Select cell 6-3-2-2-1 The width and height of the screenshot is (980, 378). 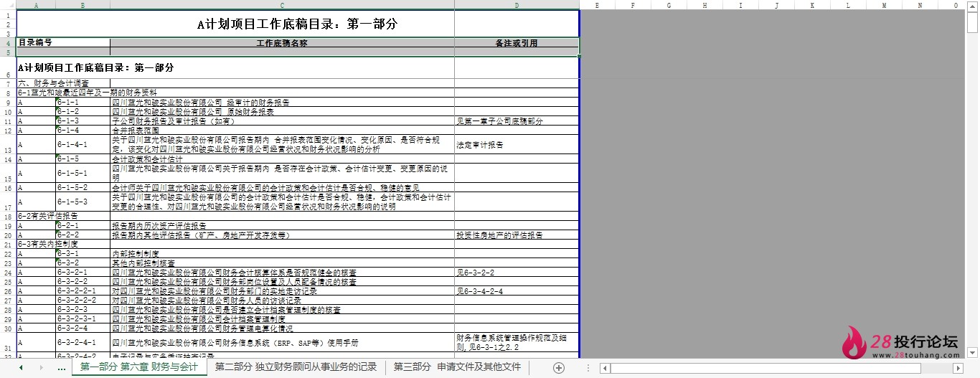[x=83, y=291]
